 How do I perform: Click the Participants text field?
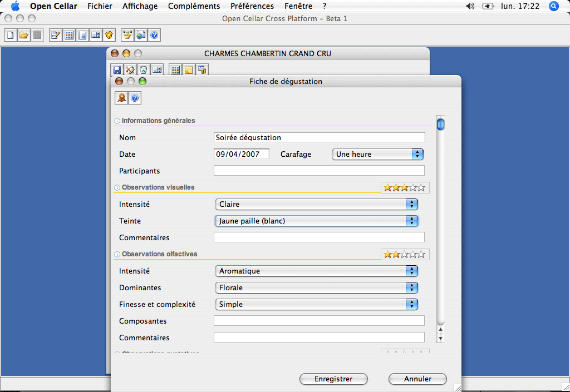(319, 171)
